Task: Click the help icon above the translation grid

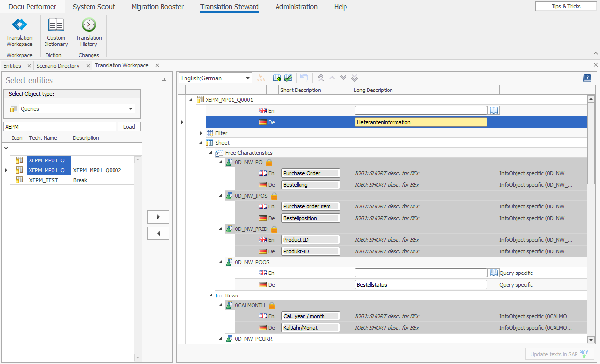Action: tap(587, 77)
